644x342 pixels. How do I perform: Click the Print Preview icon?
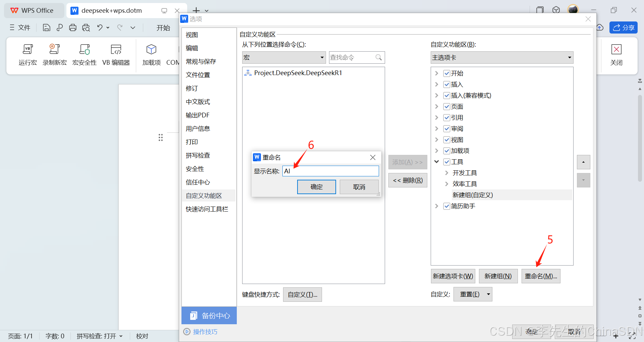(x=86, y=27)
